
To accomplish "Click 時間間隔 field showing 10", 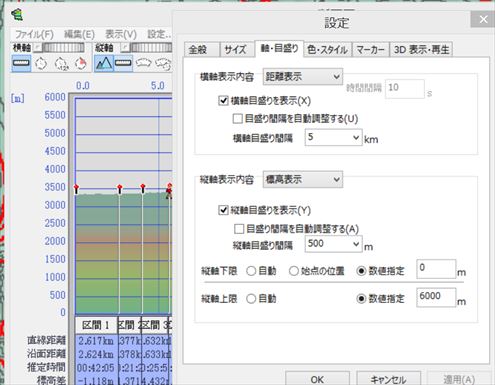I will pyautogui.click(x=404, y=89).
